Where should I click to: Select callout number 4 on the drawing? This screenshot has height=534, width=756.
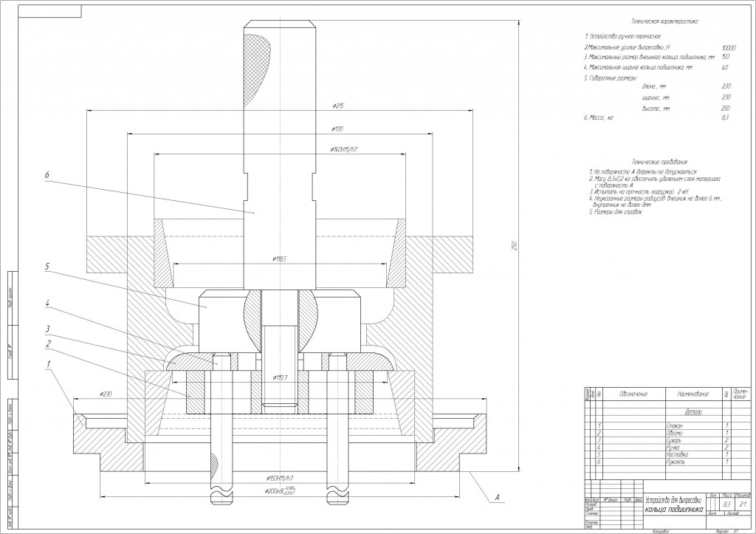(47, 304)
